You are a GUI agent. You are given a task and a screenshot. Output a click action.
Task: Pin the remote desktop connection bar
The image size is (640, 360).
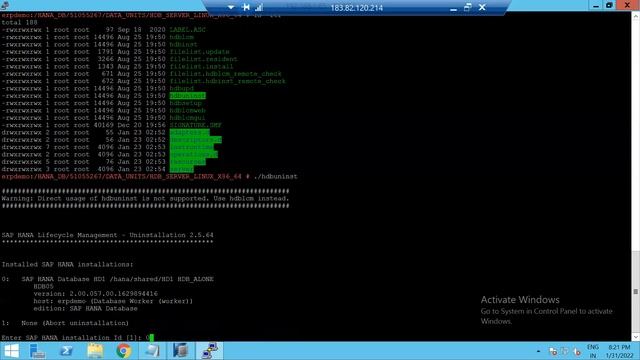[246, 7]
